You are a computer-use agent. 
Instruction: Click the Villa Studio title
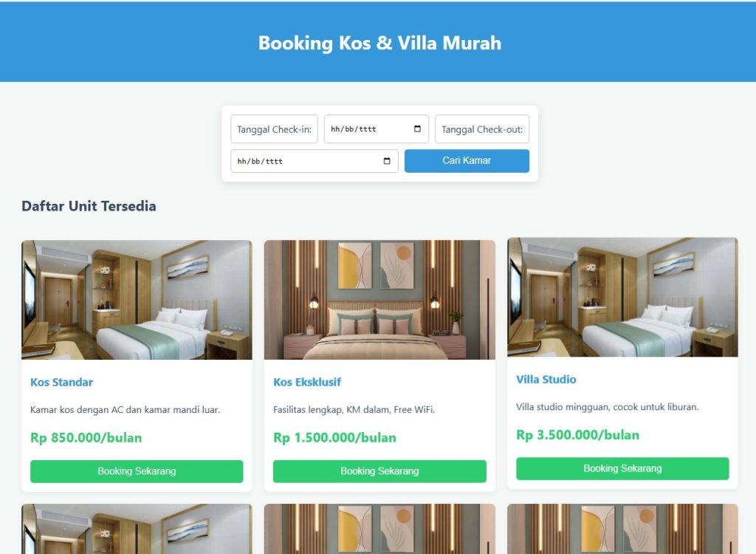click(x=546, y=380)
